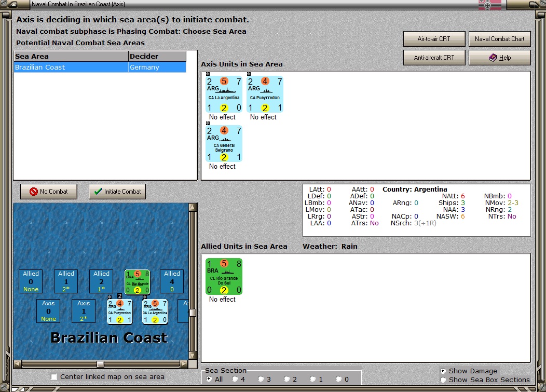Click the map vertical scrollbar thumb
Image resolution: width=546 pixels, height=392 pixels.
coord(193,313)
